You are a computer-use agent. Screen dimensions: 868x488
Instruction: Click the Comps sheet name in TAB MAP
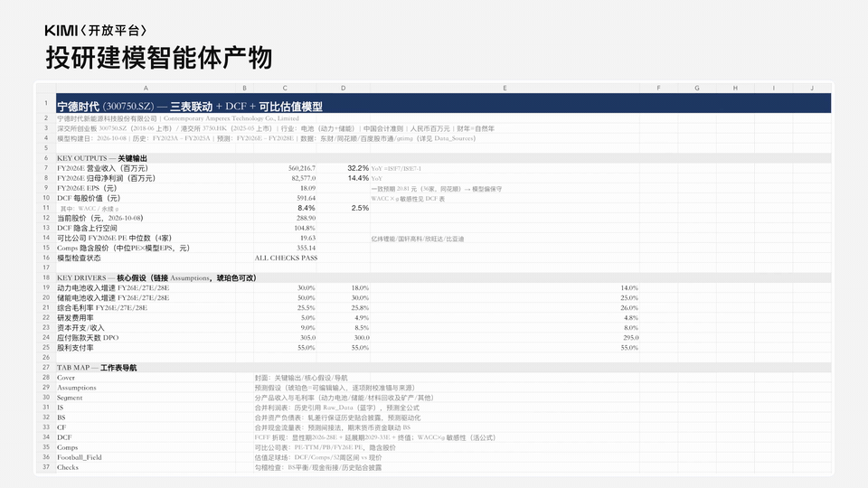67,447
